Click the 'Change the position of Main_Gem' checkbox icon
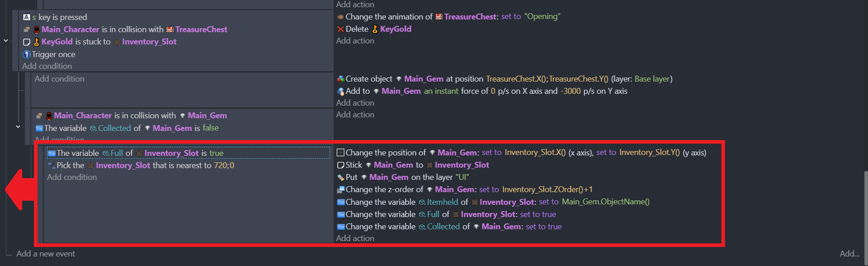This screenshot has height=266, width=868. pos(340,153)
